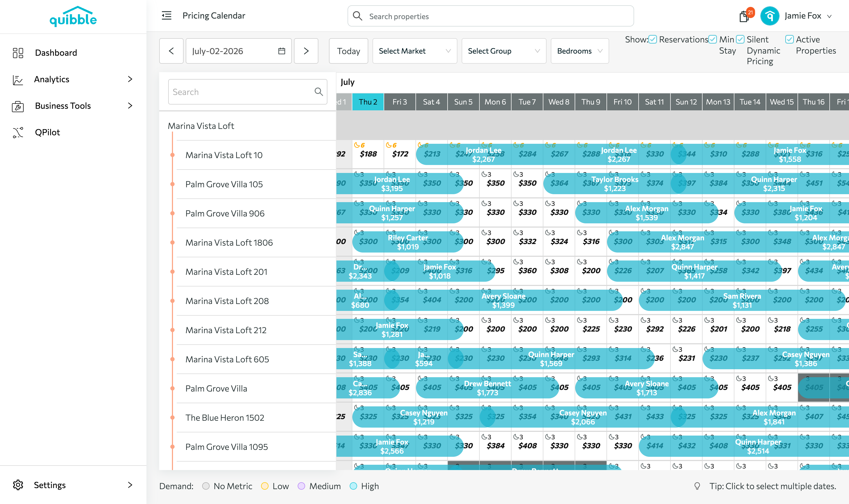The height and width of the screenshot is (504, 849).
Task: Click min stay moon icon on Fri 3 for Marina Vista Loft 10
Action: click(x=388, y=145)
